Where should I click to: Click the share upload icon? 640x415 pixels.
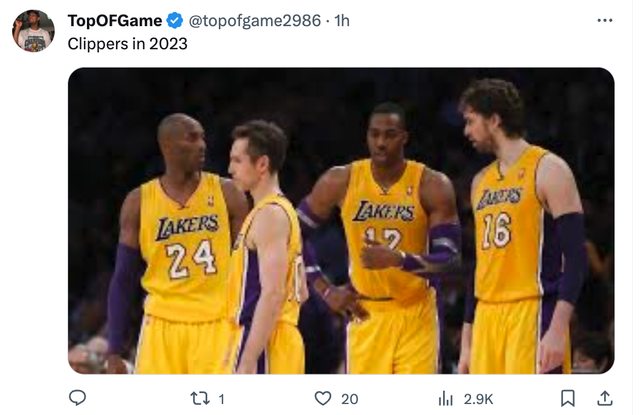(x=604, y=398)
